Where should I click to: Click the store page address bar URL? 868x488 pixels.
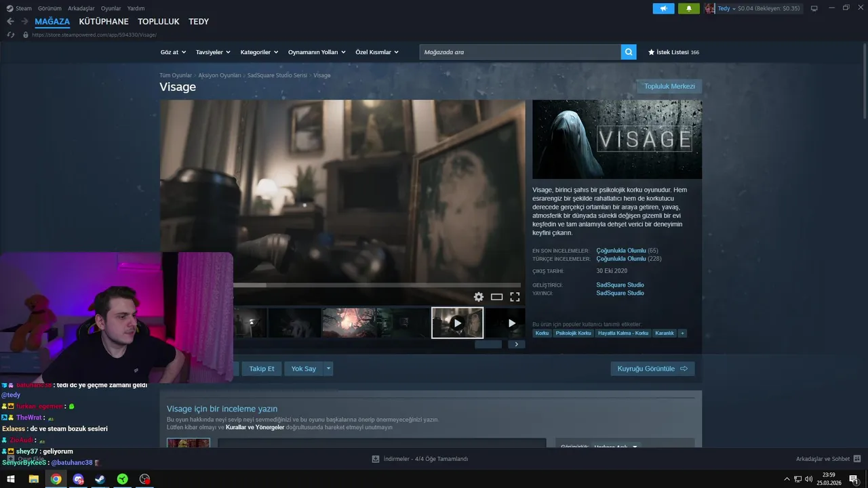point(94,35)
